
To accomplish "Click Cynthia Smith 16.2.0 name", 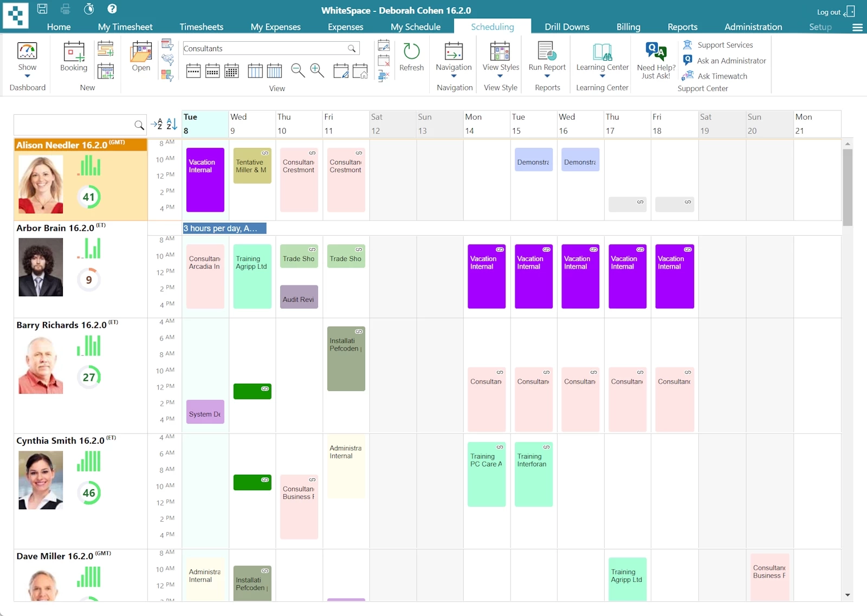I will tap(60, 440).
